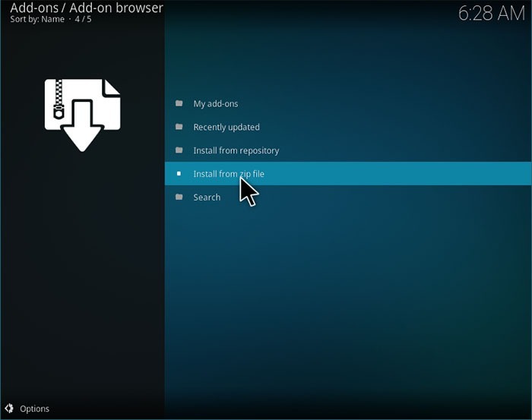Click the Options gear icon
This screenshot has height=420, width=532.
tap(9, 409)
